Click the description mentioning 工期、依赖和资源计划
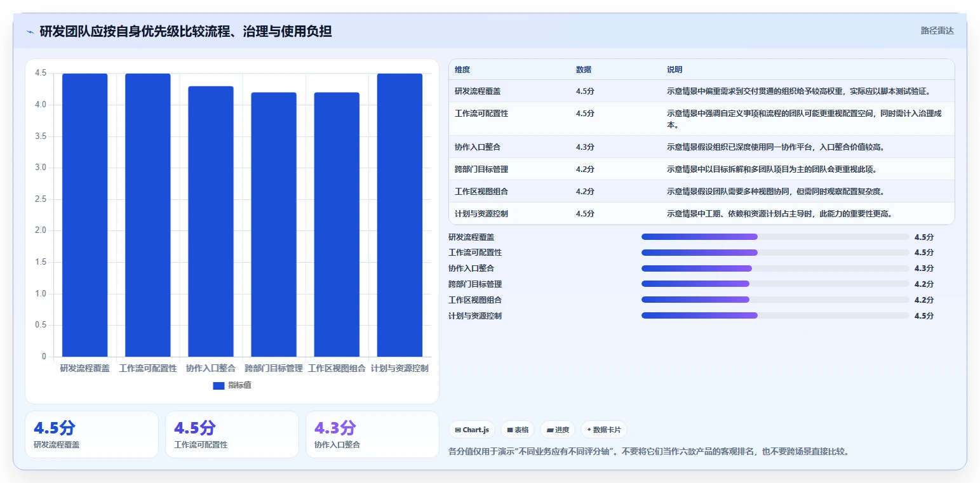This screenshot has width=980, height=483. [779, 214]
